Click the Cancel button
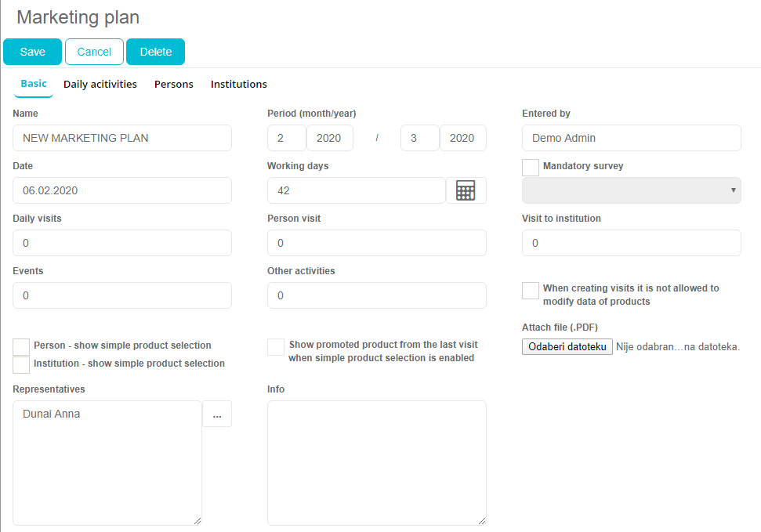761x532 pixels. pos(94,52)
